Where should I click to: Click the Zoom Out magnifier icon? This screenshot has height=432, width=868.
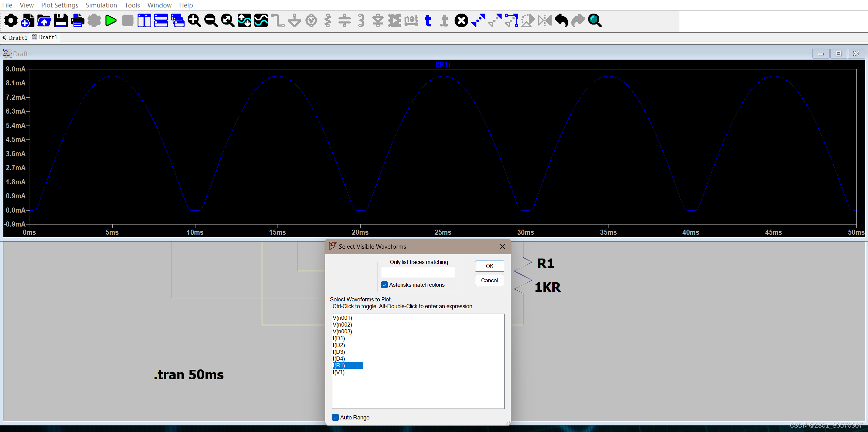(x=211, y=21)
